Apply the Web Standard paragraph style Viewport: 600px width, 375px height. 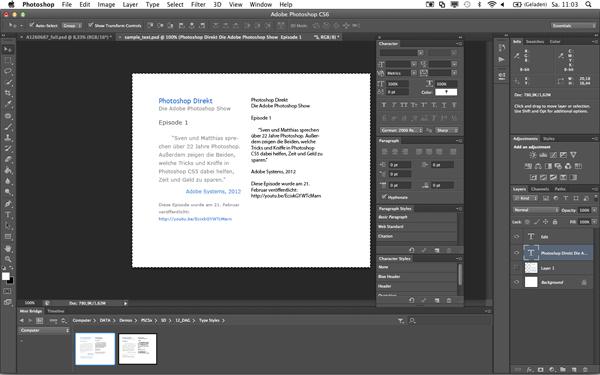tap(417, 227)
